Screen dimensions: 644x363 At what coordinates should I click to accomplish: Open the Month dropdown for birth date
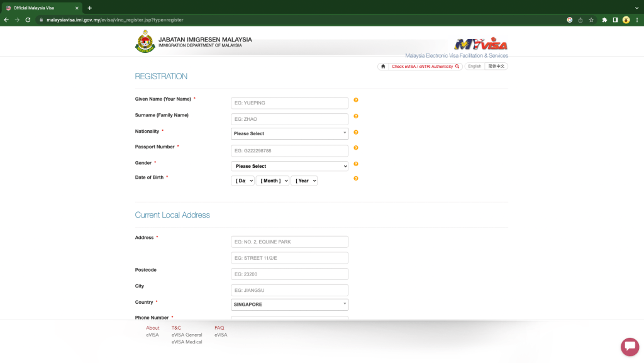272,181
